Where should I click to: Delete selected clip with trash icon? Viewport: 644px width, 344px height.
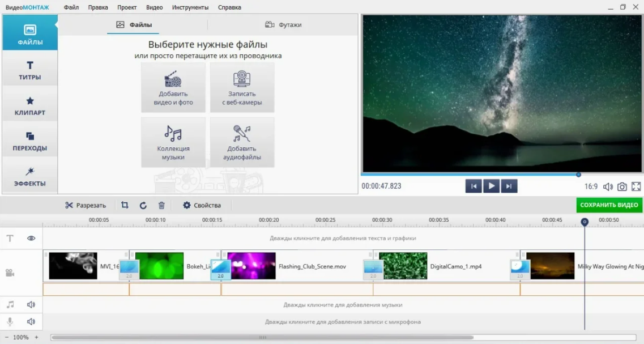point(161,205)
